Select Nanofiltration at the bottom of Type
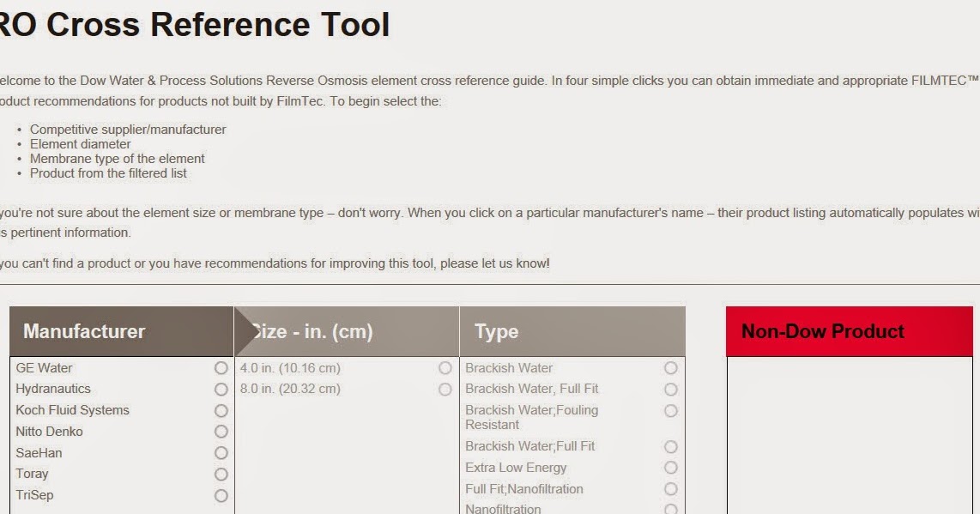The width and height of the screenshot is (980, 514). (671, 508)
